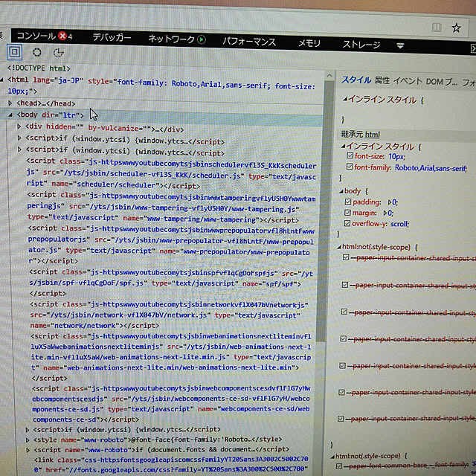Image resolution: width=476 pixels, height=476 pixels.
Task: Disable the margin property checkbox
Action: tap(347, 213)
